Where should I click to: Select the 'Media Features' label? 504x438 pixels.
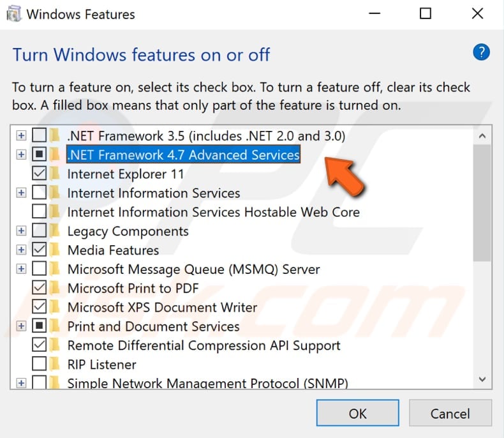(113, 250)
